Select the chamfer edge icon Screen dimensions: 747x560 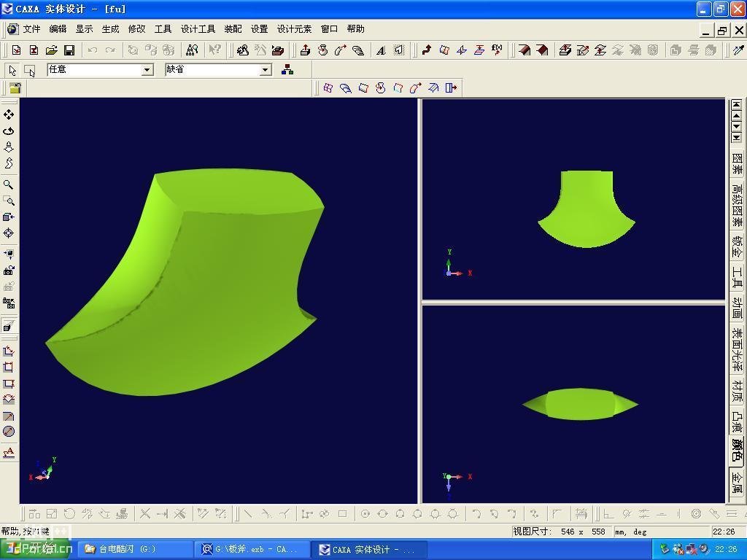point(542,50)
